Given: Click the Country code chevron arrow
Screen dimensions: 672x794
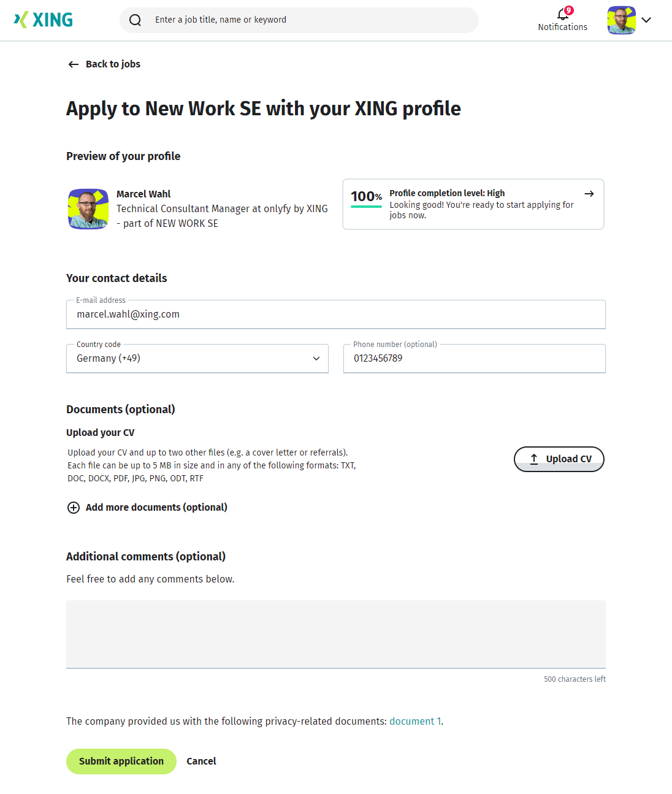Looking at the screenshot, I should pyautogui.click(x=316, y=359).
